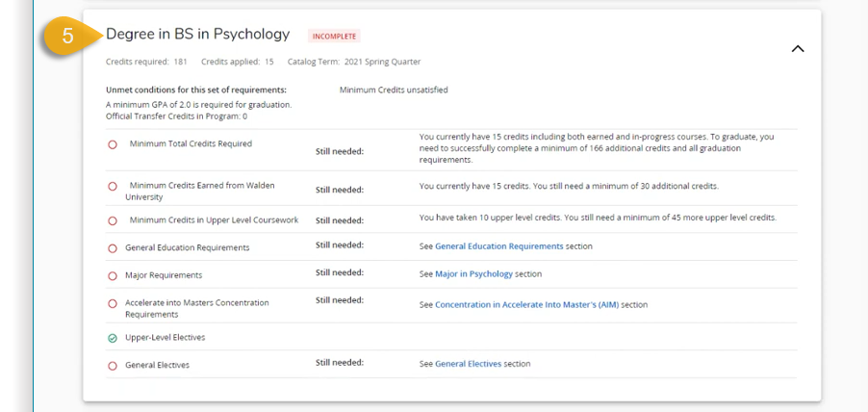Click text 'You have taken 10 upper level credits'
The image size is (868, 412).
pos(490,218)
